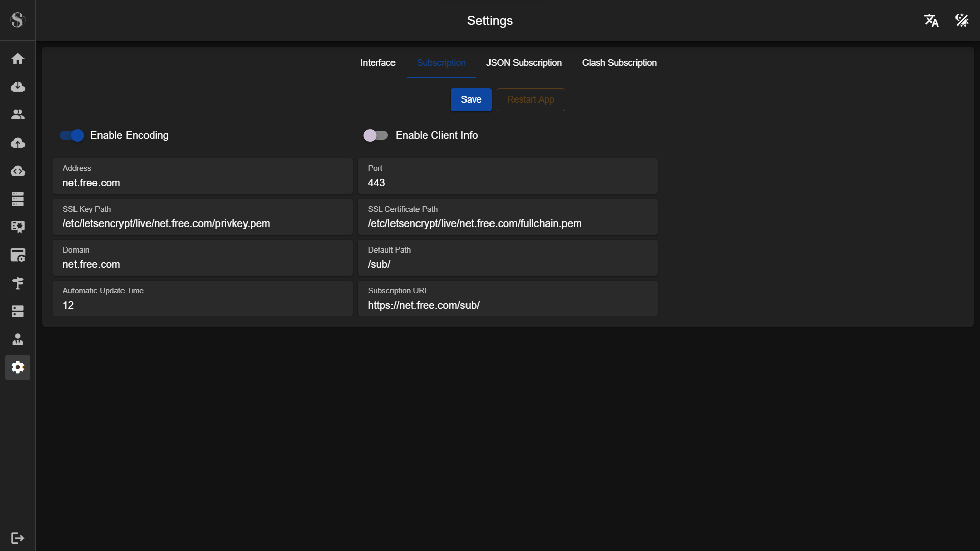This screenshot has height=551, width=980.
Task: Open the Home dashboard from the sidebar
Action: click(x=18, y=59)
